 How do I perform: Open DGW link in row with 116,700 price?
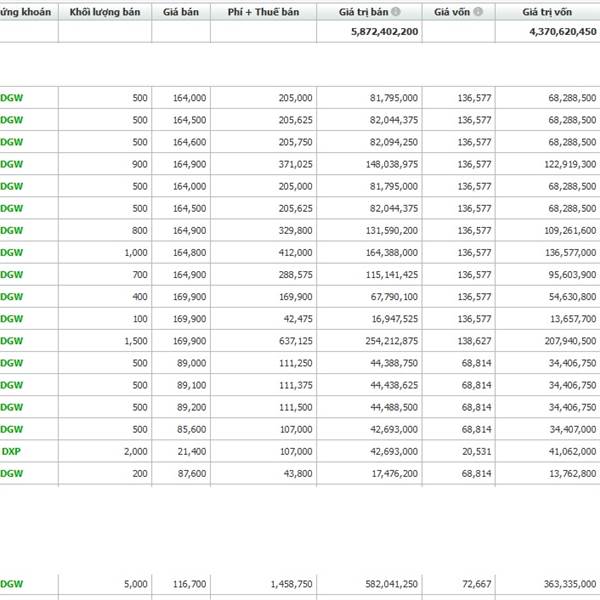[x=11, y=584]
